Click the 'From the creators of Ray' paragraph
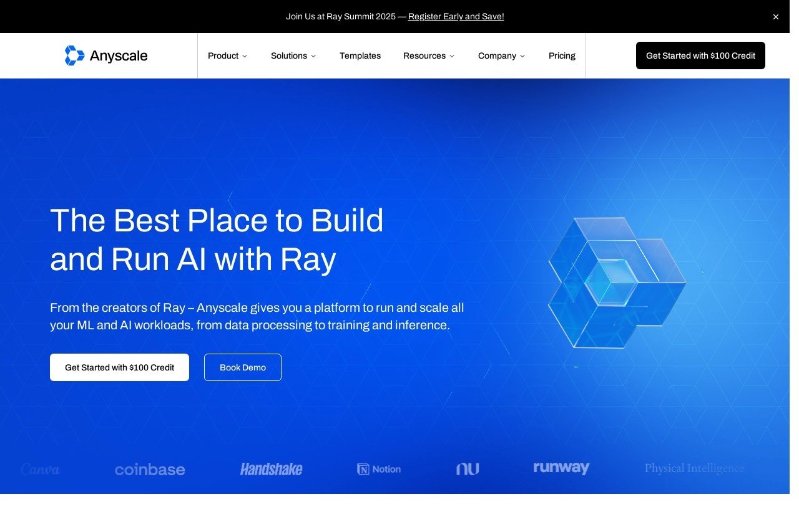The height and width of the screenshot is (532, 799). click(x=257, y=316)
